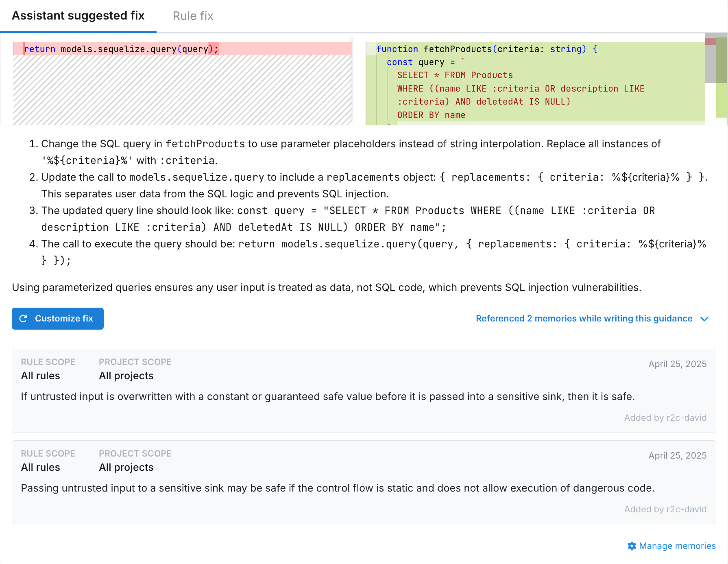The image size is (728, 564).
Task: Click the gear icon beside Manage memories
Action: (x=632, y=546)
